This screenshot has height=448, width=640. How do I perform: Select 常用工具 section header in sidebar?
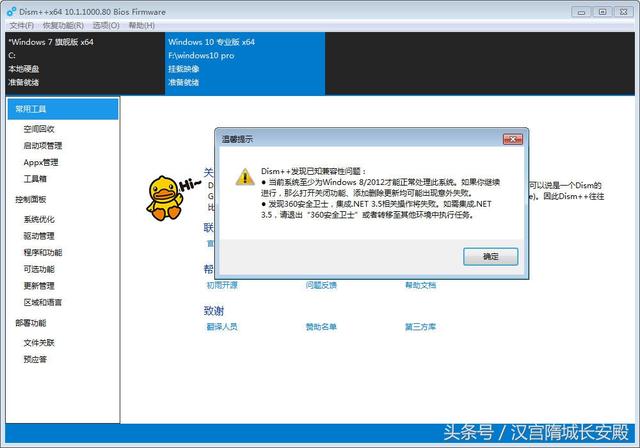[63, 109]
